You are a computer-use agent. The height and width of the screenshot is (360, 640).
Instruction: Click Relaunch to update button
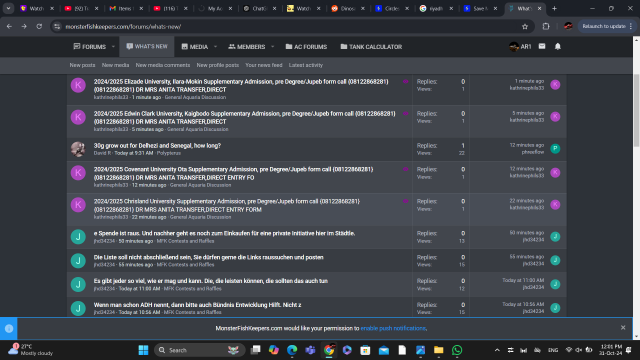tap(607, 27)
